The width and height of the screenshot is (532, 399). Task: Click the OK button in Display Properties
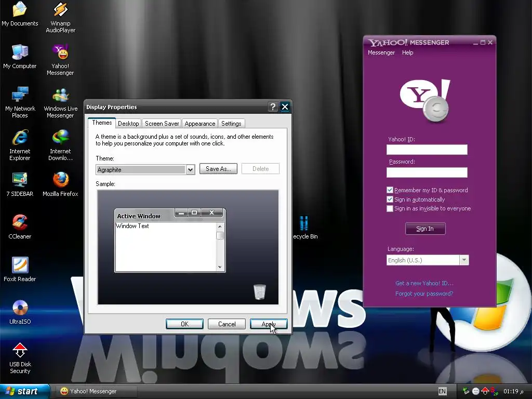point(184,324)
